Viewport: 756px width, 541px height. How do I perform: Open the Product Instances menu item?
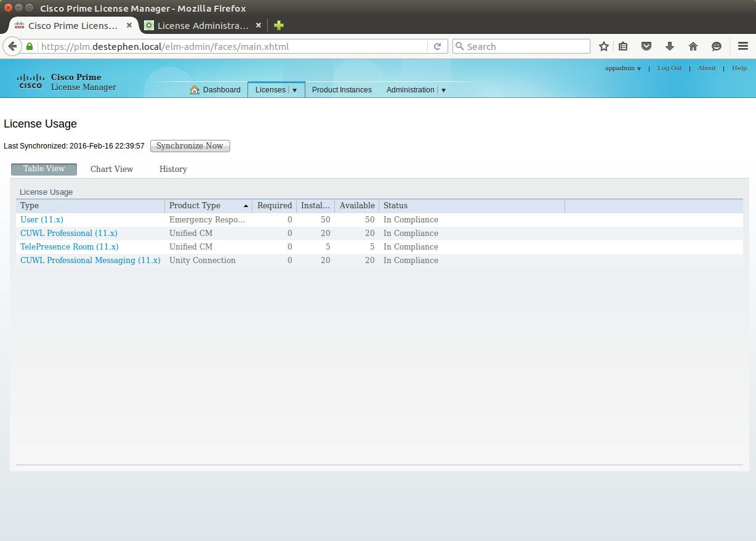click(x=342, y=90)
